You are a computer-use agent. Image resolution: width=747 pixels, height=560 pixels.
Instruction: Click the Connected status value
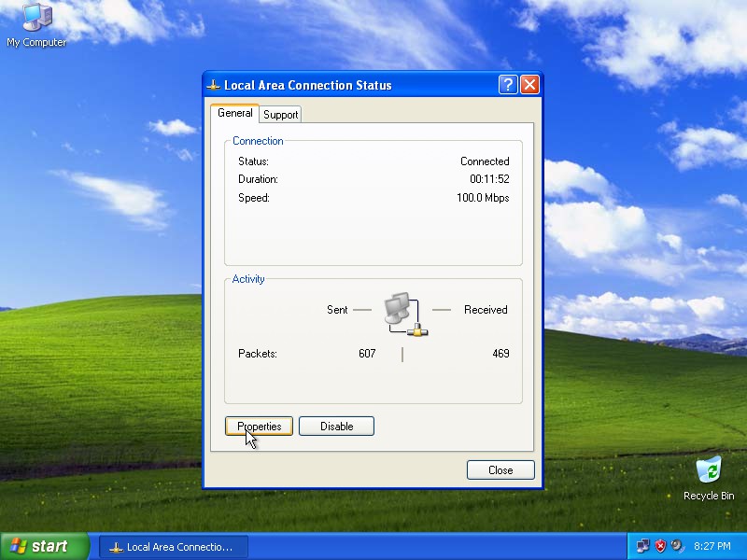(x=485, y=161)
